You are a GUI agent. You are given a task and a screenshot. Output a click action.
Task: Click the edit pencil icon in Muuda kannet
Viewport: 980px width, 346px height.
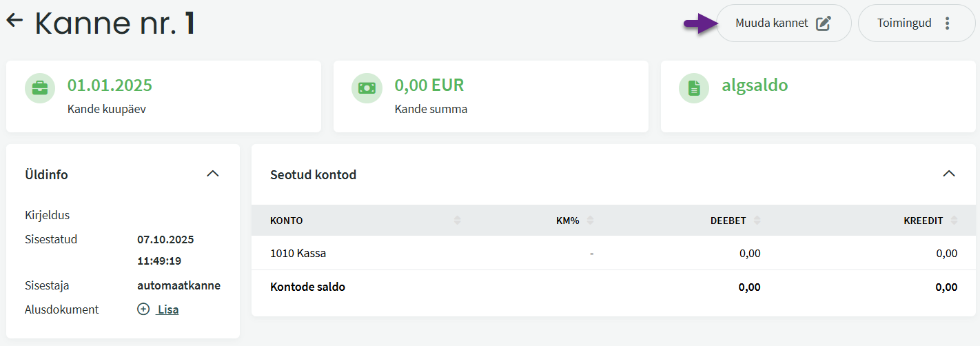823,23
